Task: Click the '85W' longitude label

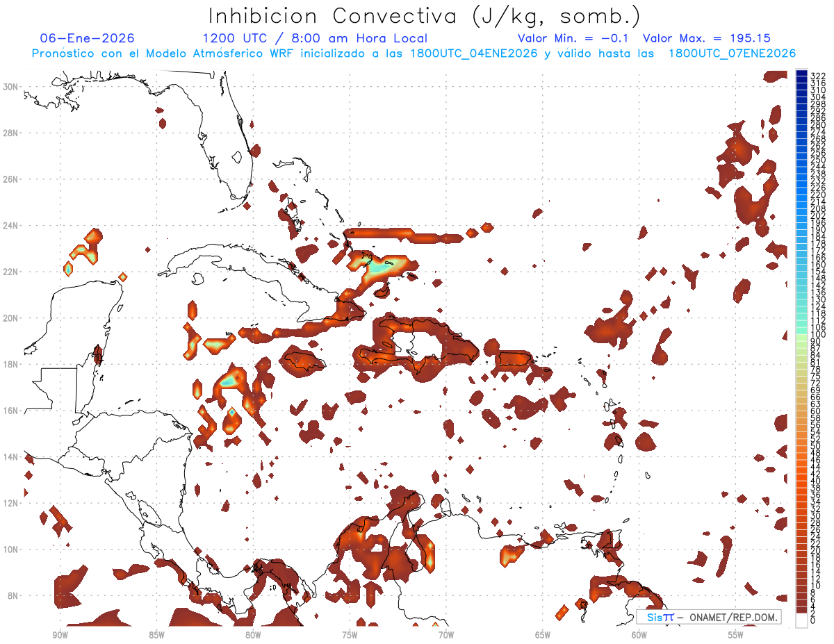Action: [x=156, y=634]
